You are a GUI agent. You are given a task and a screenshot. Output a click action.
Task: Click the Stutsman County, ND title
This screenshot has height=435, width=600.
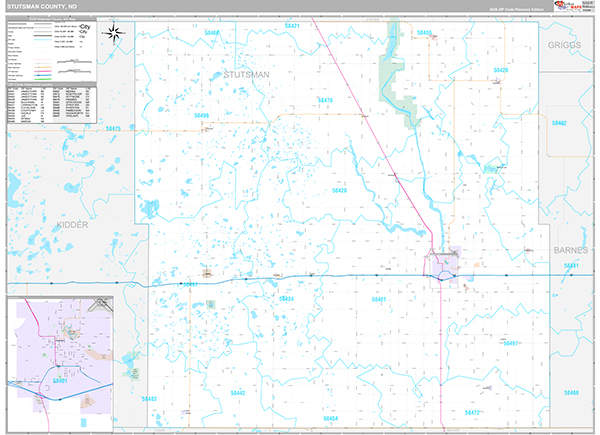tap(48, 7)
